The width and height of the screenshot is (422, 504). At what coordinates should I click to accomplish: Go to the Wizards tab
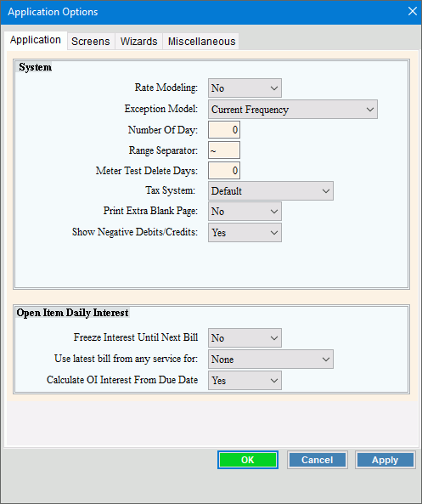138,42
